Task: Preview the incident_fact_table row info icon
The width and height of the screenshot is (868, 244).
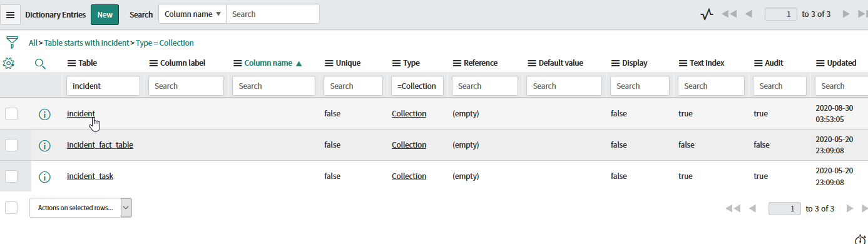Action: [44, 145]
